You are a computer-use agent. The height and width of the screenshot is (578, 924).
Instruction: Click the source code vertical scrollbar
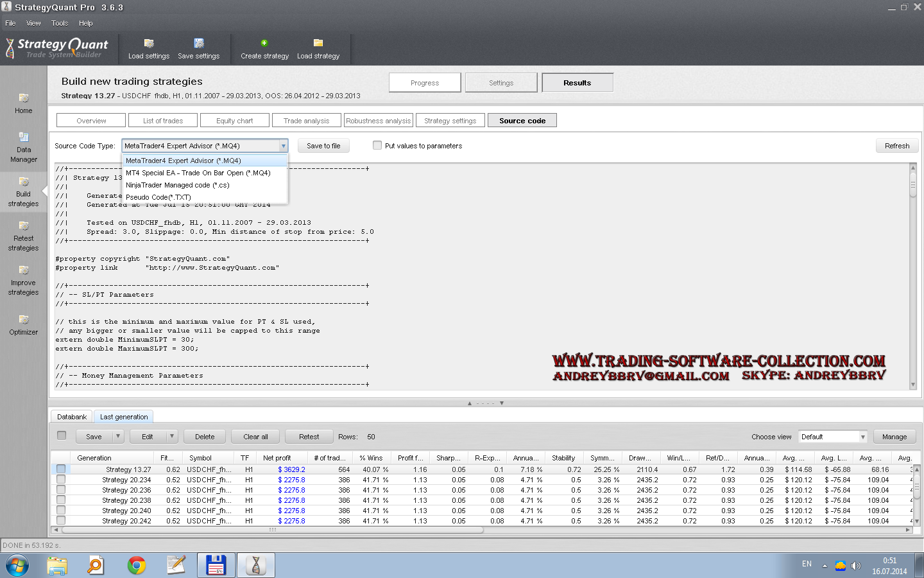(912, 276)
